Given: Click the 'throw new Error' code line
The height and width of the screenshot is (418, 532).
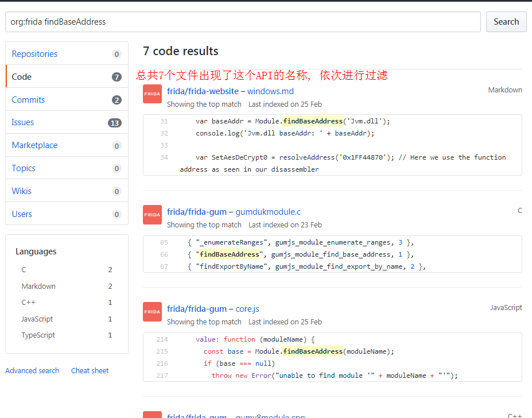Looking at the screenshot, I should click(x=335, y=376).
